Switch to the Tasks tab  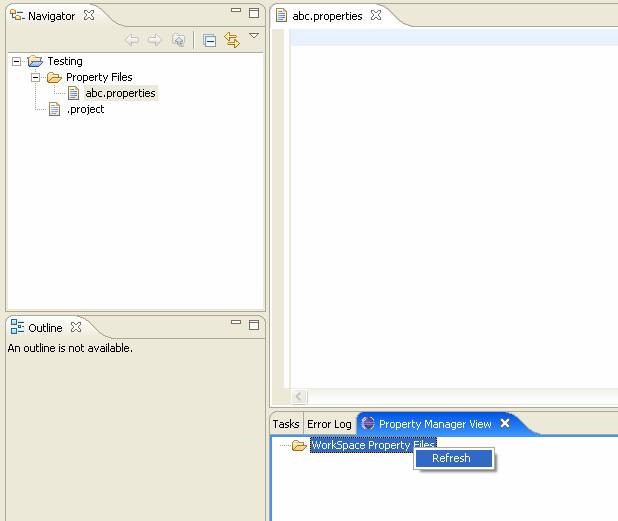(x=286, y=424)
